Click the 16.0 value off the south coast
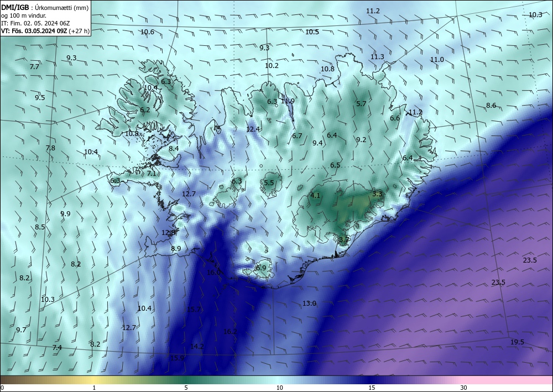Viewport: 553px width, 392px height. coord(213,272)
